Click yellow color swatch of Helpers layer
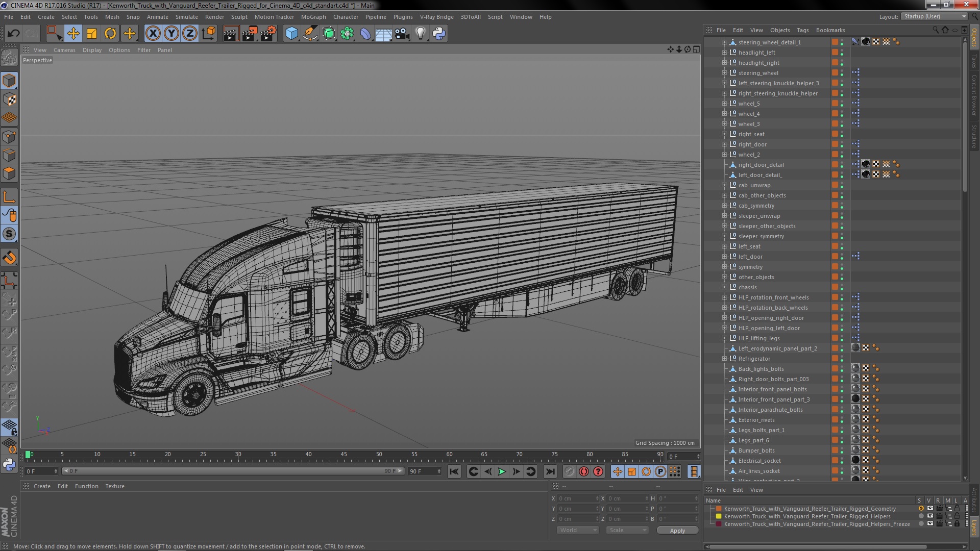Image resolution: width=980 pixels, height=551 pixels. (719, 516)
